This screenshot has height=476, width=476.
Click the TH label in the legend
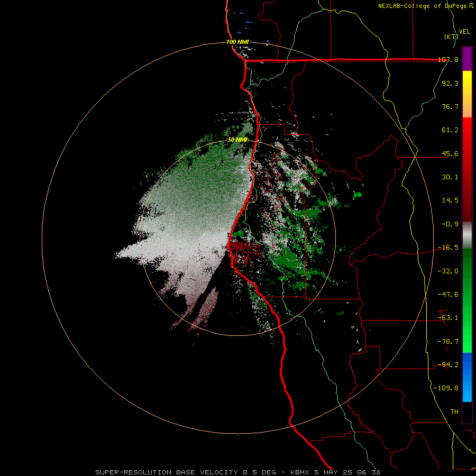coord(454,412)
